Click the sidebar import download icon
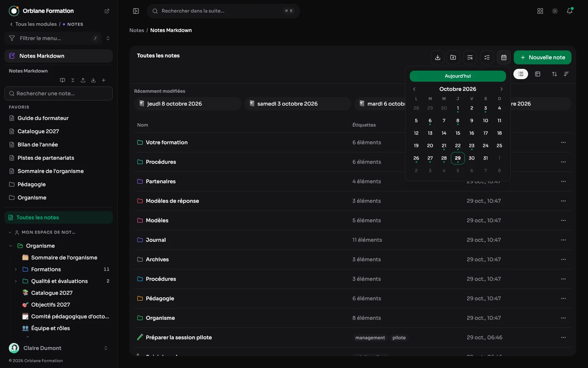The width and height of the screenshot is (588, 368). point(93,80)
